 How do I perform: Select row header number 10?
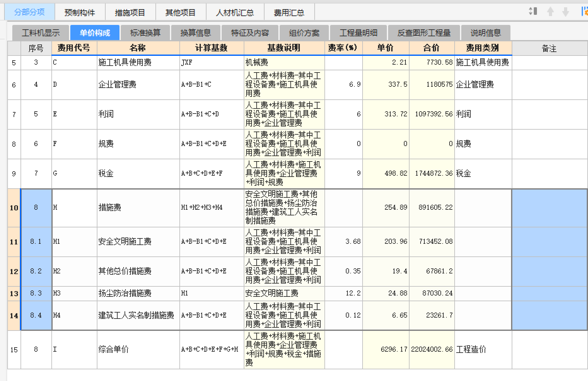coord(14,208)
